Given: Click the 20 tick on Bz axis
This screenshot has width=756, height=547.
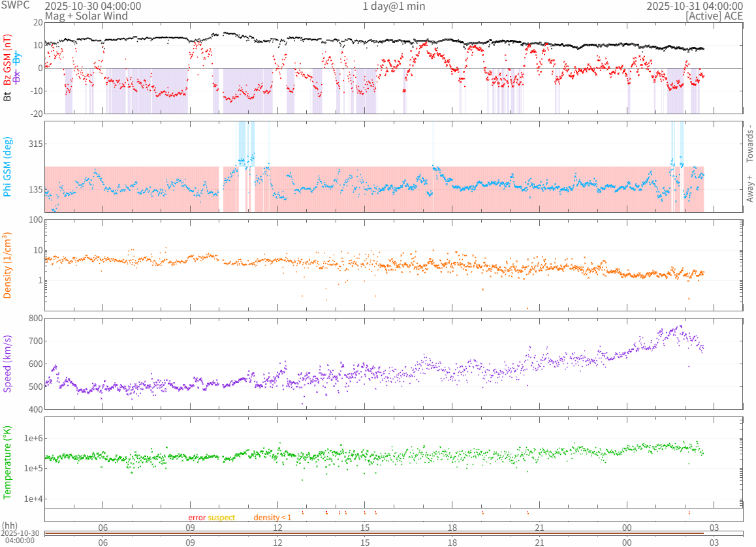Looking at the screenshot, I should tap(38, 23).
